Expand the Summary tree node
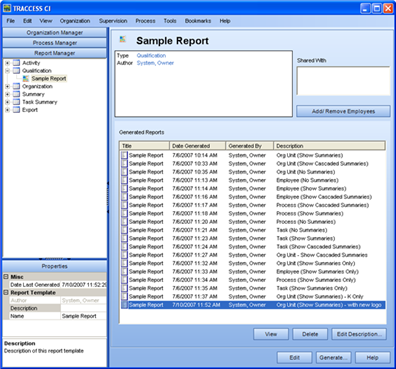The image size is (396, 369). point(7,94)
